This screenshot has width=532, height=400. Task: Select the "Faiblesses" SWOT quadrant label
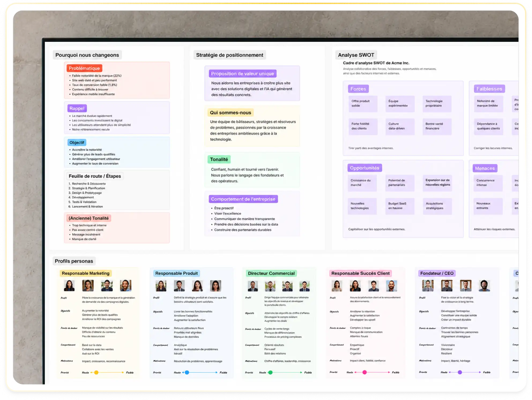[489, 89]
